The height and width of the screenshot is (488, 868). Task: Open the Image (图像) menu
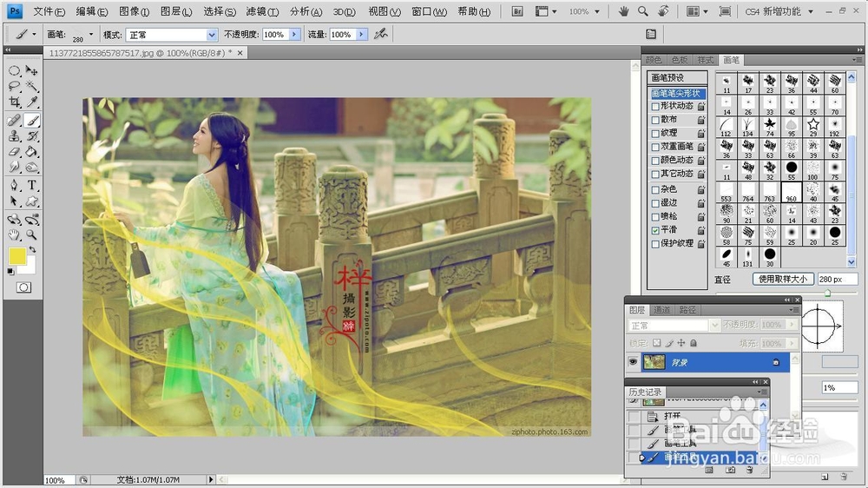coord(134,11)
